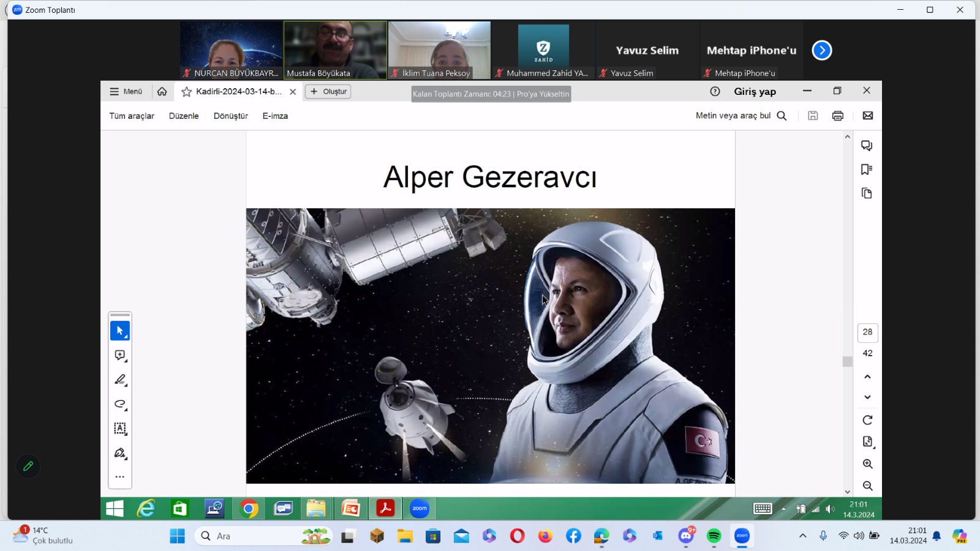Zoom in using the magnifier plus icon
This screenshot has height=551, width=980.
pos(867,464)
